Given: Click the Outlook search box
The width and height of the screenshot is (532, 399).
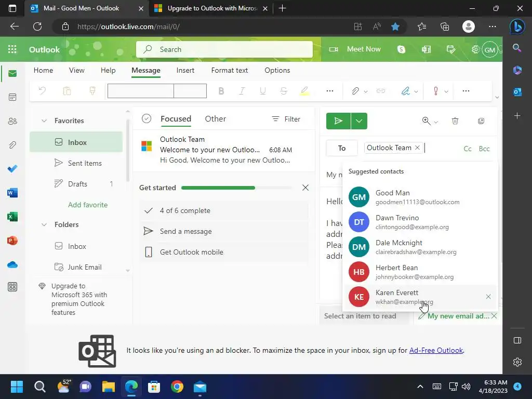Looking at the screenshot, I should click(x=224, y=49).
